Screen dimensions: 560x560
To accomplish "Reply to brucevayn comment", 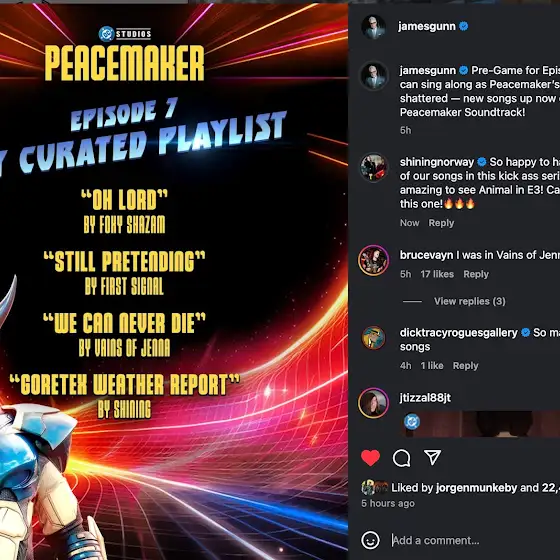I will [476, 274].
